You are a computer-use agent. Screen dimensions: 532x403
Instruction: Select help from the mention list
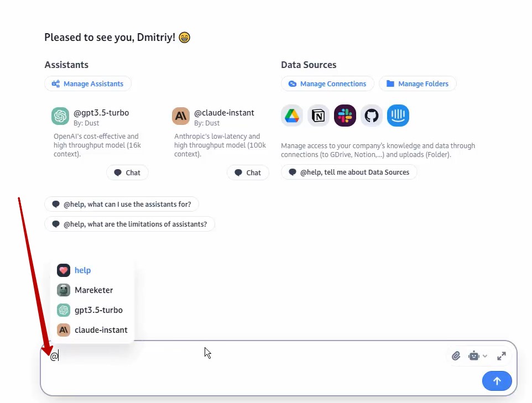82,270
